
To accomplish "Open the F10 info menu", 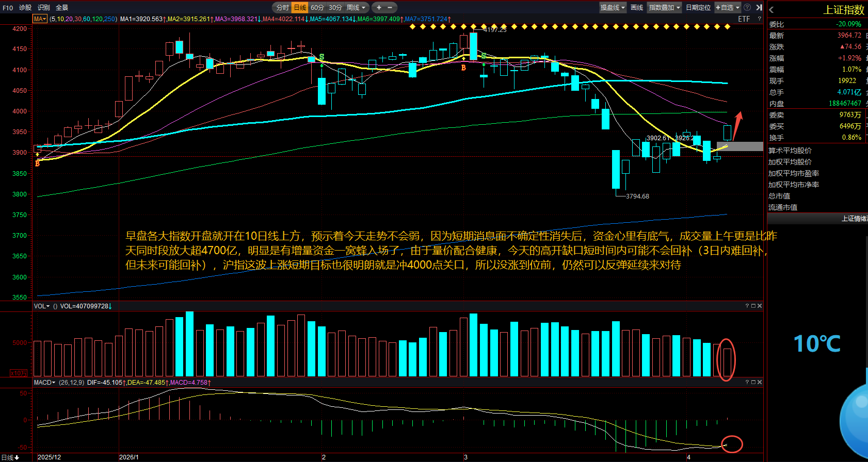I will (8, 7).
